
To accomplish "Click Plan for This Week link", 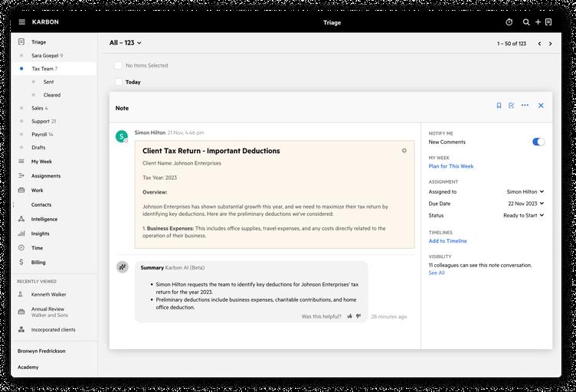I will coord(450,166).
